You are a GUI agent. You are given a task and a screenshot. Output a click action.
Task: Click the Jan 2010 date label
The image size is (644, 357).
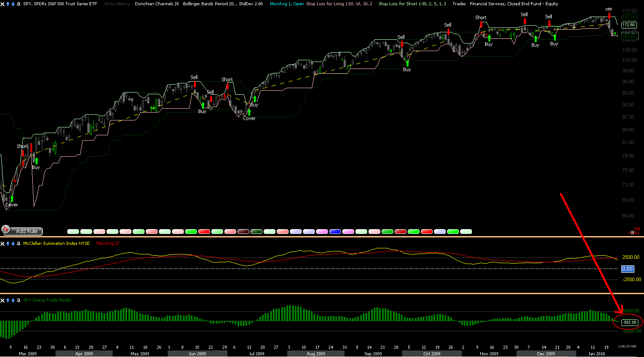click(x=597, y=354)
